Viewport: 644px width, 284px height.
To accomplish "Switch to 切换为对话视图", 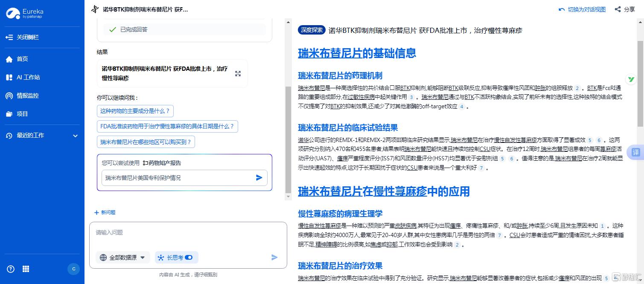I will [582, 9].
